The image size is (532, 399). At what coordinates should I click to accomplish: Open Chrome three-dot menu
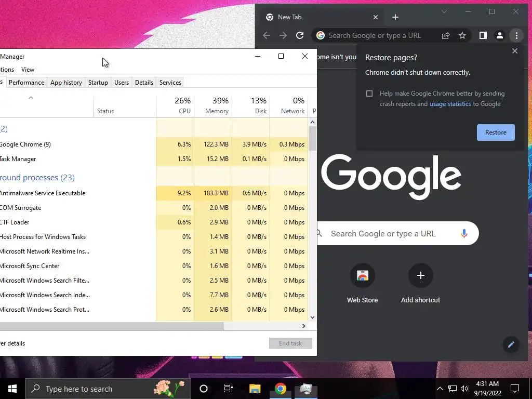click(516, 35)
